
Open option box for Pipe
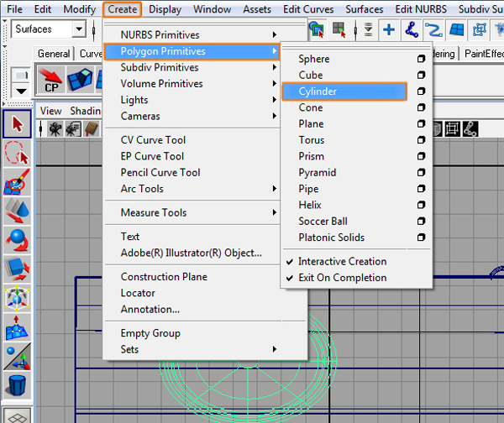(421, 189)
